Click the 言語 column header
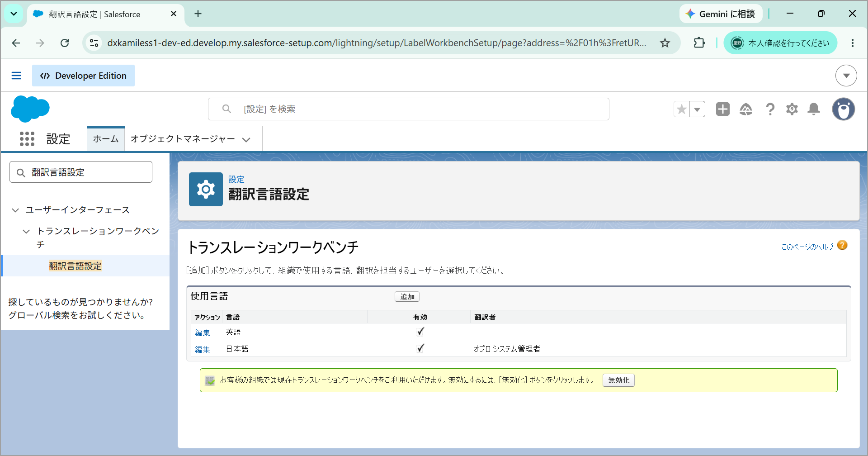Screen dimensions: 868x456 (x=233, y=317)
